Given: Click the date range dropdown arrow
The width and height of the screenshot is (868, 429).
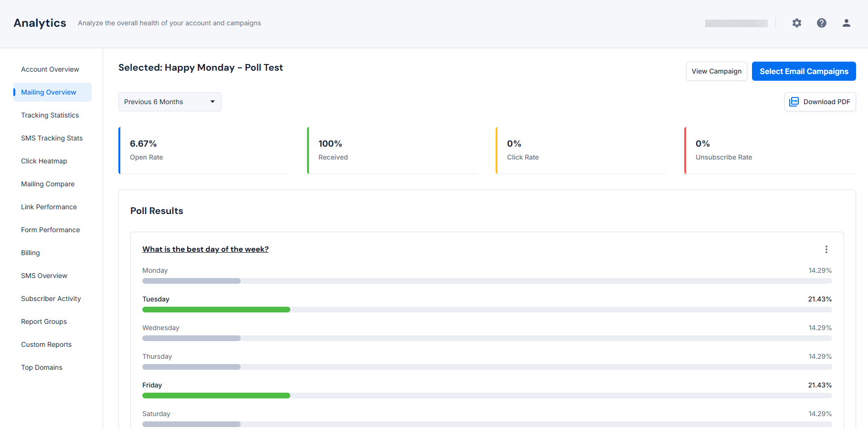Looking at the screenshot, I should [x=212, y=102].
